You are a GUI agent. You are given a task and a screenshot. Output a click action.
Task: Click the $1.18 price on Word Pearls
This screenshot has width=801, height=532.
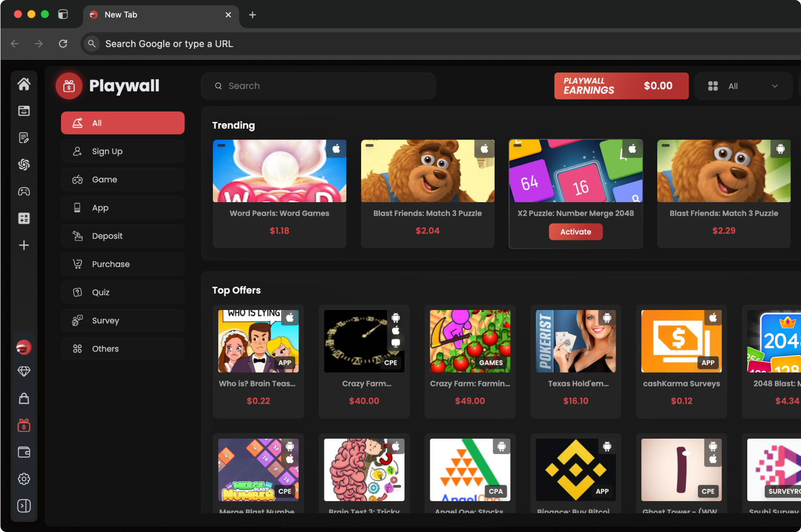coord(279,231)
